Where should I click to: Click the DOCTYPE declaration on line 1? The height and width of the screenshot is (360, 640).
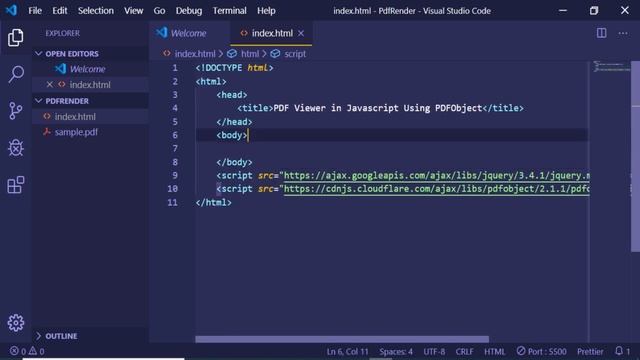(x=234, y=68)
